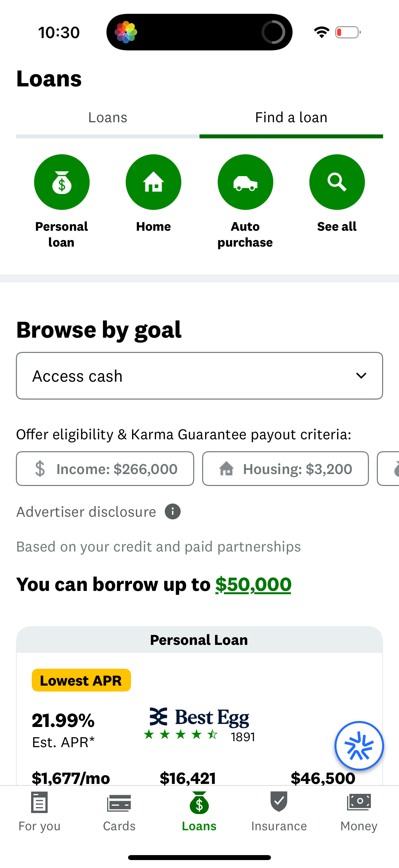Image resolution: width=399 pixels, height=868 pixels.
Task: Toggle the Income: $266,000 eligibility chip
Action: 105,468
